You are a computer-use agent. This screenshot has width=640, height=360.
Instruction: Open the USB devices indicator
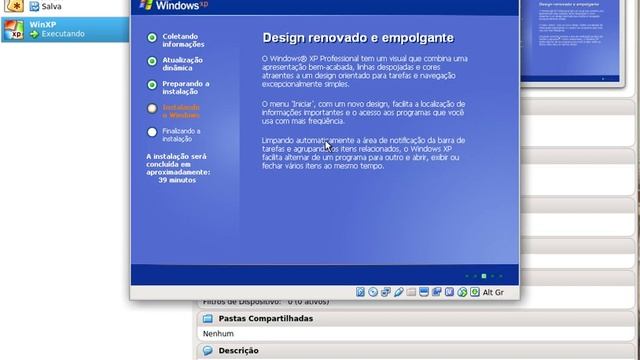[398, 292]
